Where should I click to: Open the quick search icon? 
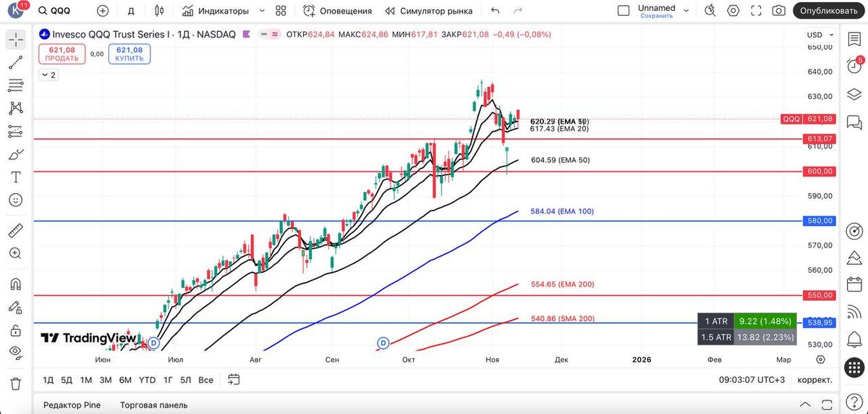click(711, 11)
